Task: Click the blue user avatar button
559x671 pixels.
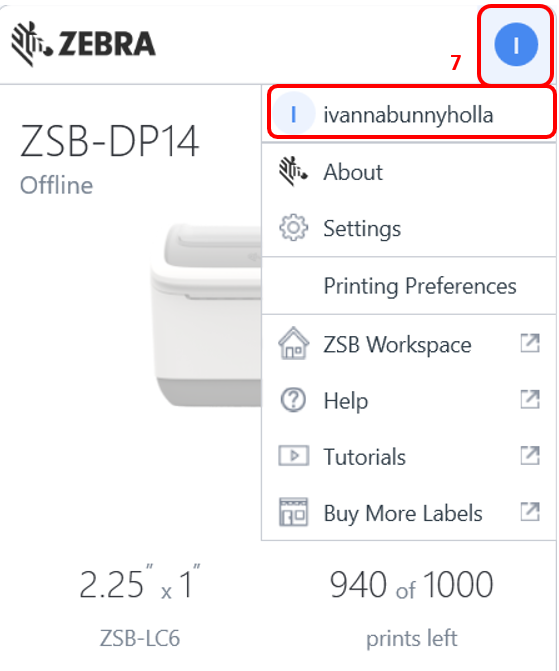Action: click(516, 45)
